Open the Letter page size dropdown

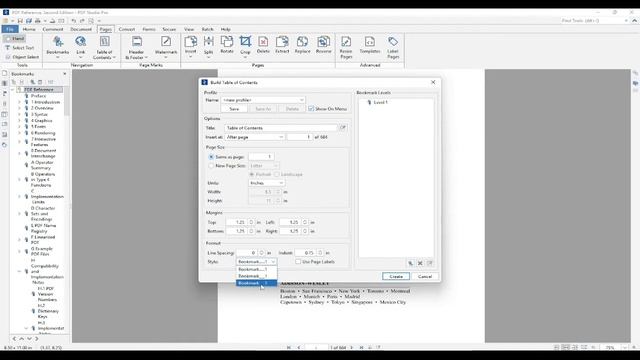264,166
